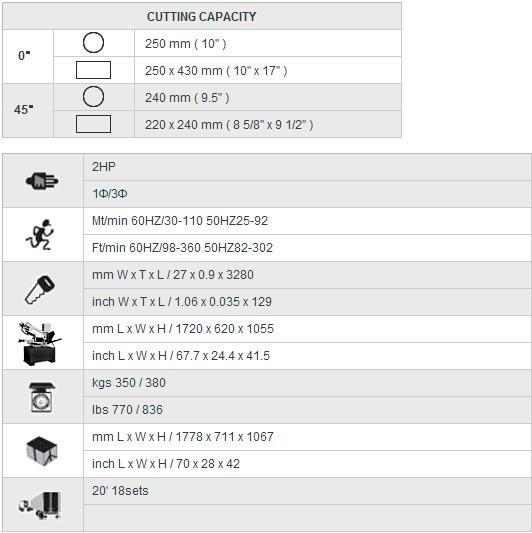Click the 20' 18sets container loading row
Image resolution: width=532 pixels, height=533 pixels.
[x=307, y=491]
